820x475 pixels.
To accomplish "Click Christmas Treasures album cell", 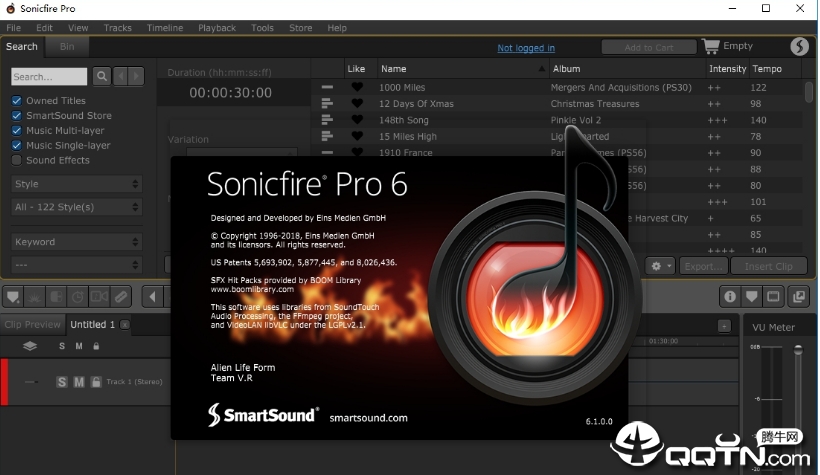I will point(595,104).
